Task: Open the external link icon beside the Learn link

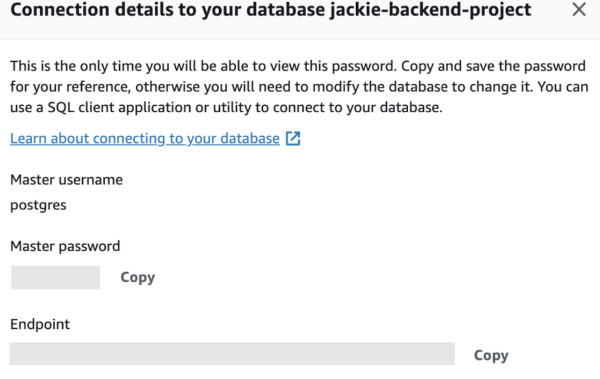Action: [x=293, y=138]
